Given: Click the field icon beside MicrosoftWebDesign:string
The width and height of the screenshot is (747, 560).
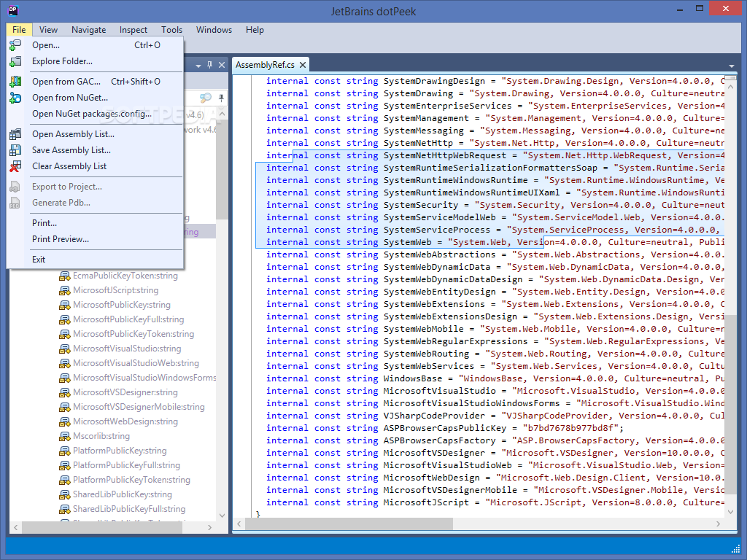Looking at the screenshot, I should [x=64, y=422].
